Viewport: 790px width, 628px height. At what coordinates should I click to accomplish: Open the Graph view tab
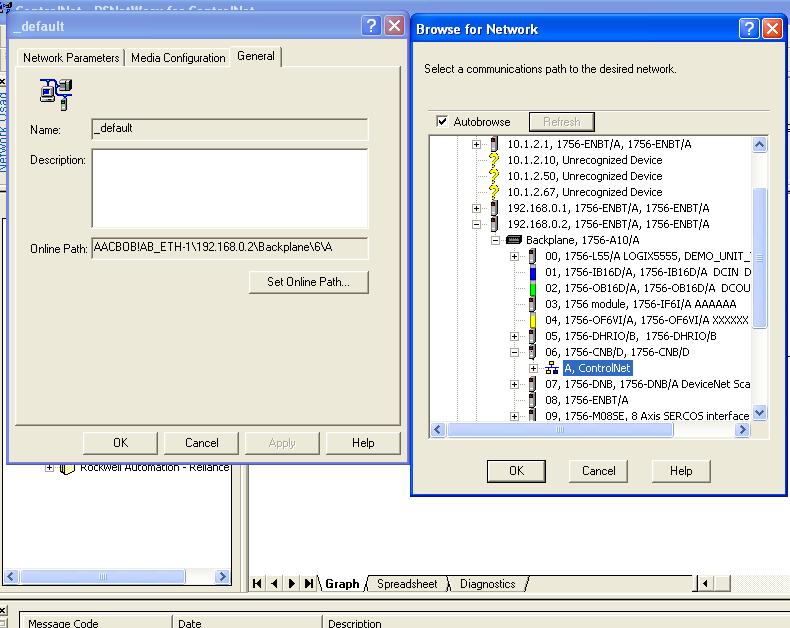click(x=342, y=584)
